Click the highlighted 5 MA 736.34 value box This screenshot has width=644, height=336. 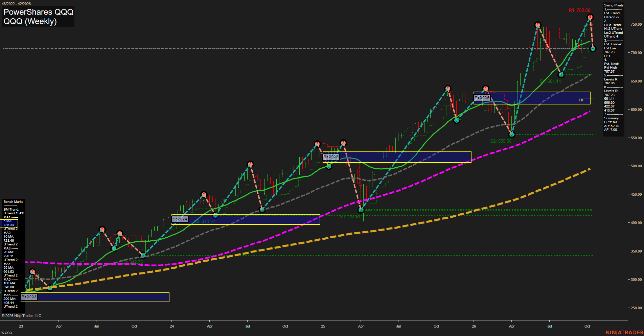(9, 223)
